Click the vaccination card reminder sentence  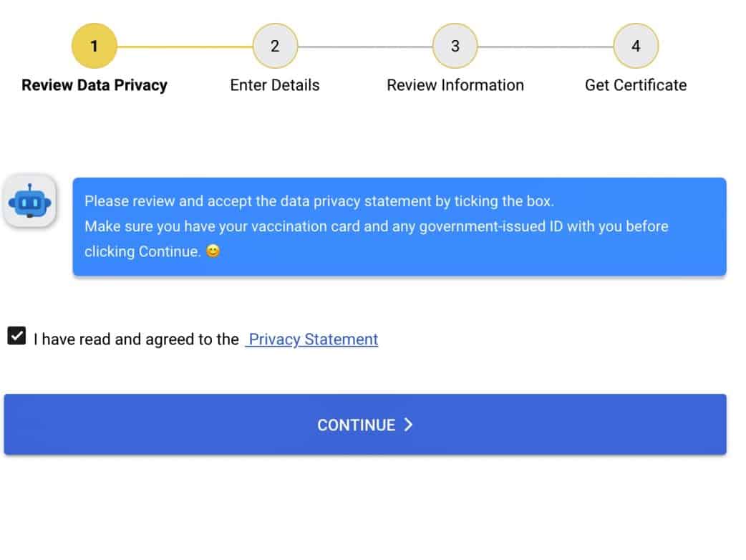[x=376, y=227]
